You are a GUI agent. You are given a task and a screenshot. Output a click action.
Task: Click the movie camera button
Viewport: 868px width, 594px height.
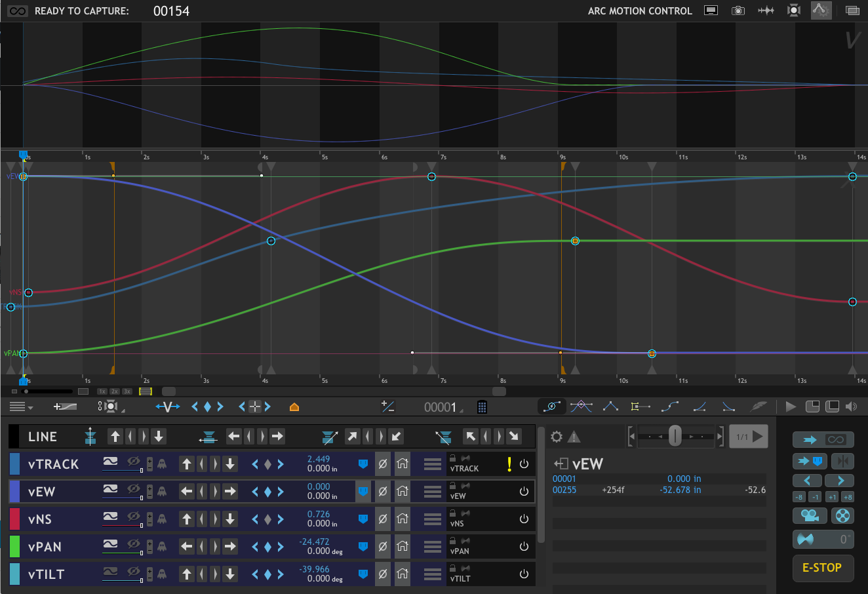(809, 516)
